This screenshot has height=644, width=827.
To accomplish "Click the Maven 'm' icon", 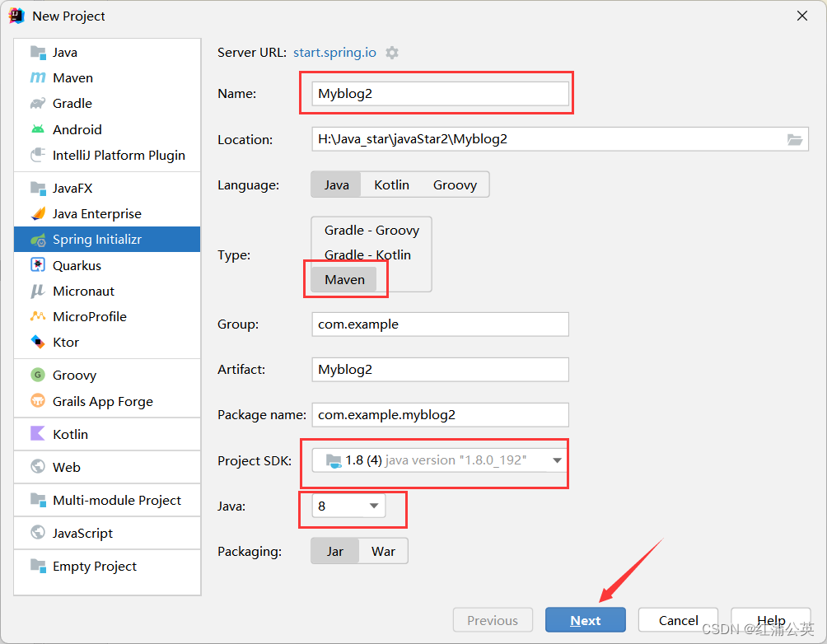I will [x=38, y=77].
